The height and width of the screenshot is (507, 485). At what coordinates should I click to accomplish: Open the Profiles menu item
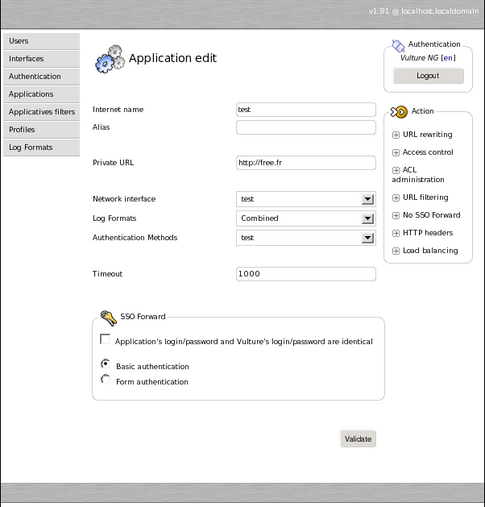click(x=41, y=130)
